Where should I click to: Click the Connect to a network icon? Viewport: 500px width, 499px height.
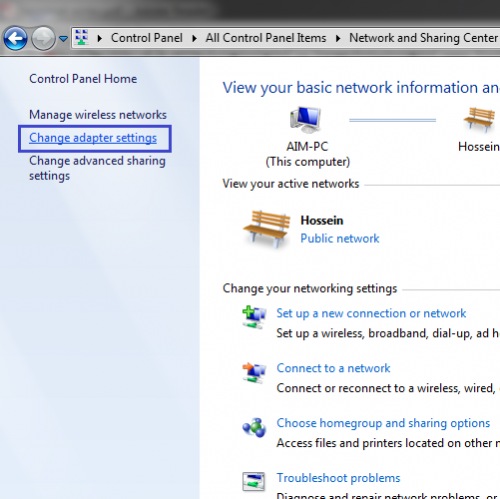click(254, 372)
